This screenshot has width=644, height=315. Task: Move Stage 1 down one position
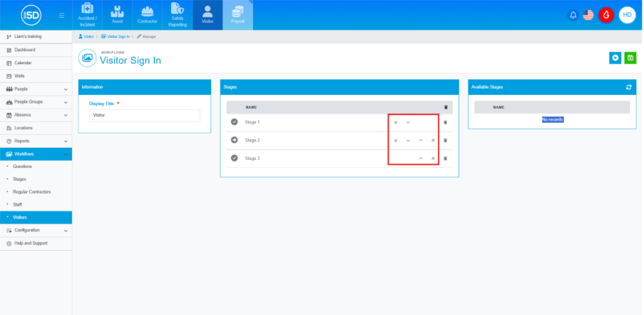[408, 122]
